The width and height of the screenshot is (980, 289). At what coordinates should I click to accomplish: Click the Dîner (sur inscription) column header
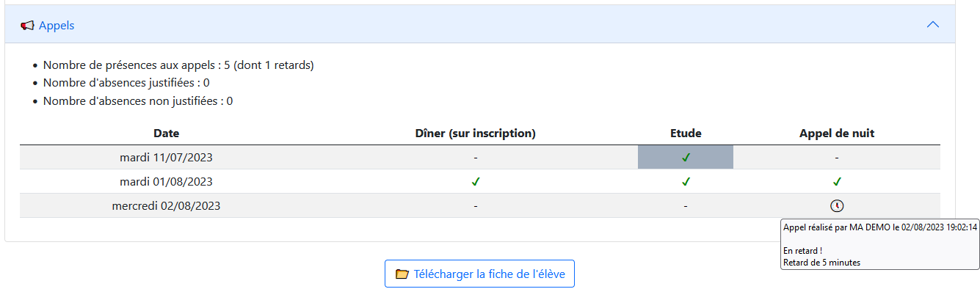point(476,133)
